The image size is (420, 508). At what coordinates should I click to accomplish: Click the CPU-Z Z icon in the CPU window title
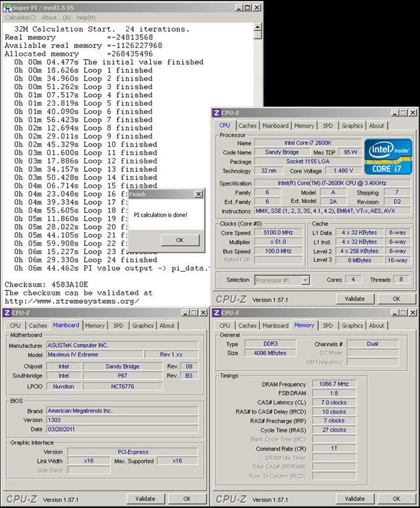[x=217, y=113]
